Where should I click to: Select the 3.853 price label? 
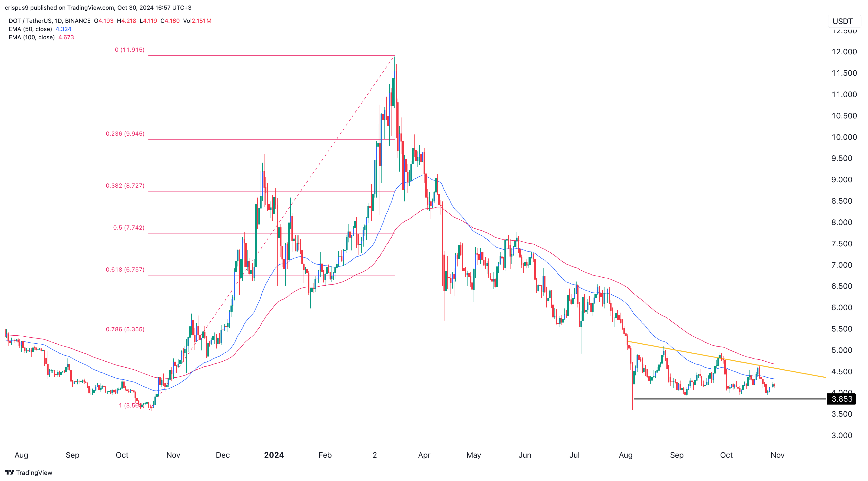coord(841,399)
